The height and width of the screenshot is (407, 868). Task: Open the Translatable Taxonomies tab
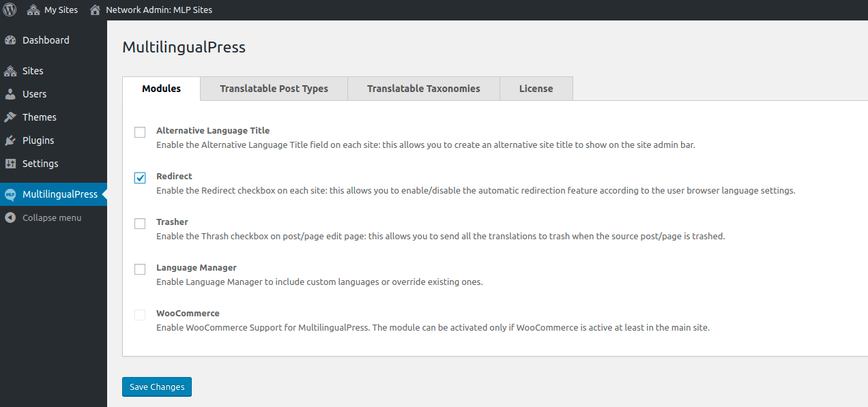pos(423,88)
